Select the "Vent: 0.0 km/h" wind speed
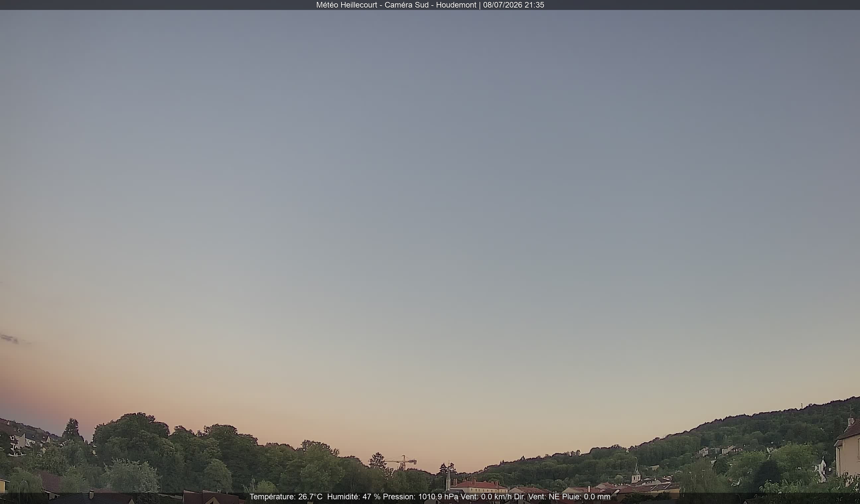 click(x=486, y=497)
